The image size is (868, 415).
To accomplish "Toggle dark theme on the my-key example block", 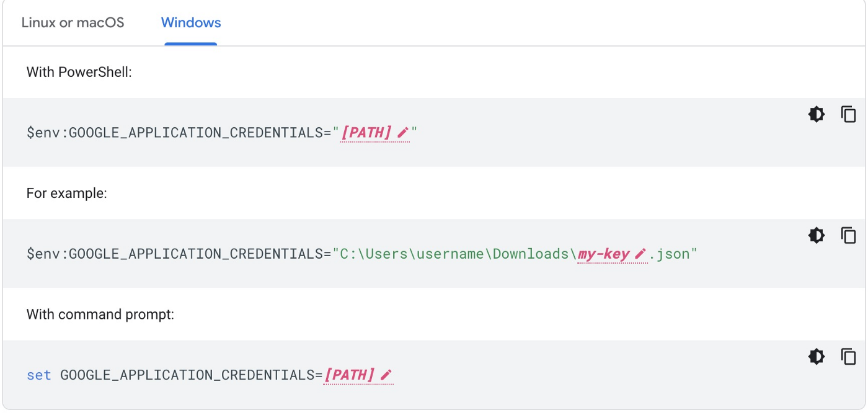I will (817, 235).
